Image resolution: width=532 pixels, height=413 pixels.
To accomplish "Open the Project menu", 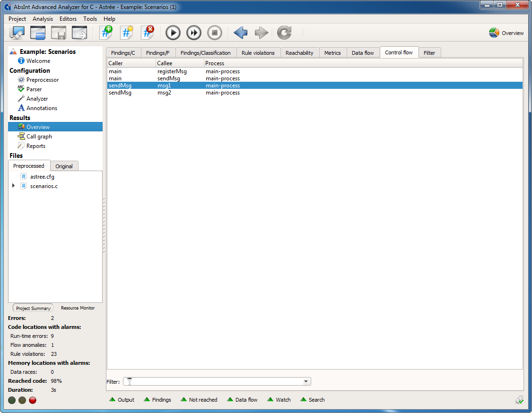I will tap(17, 19).
